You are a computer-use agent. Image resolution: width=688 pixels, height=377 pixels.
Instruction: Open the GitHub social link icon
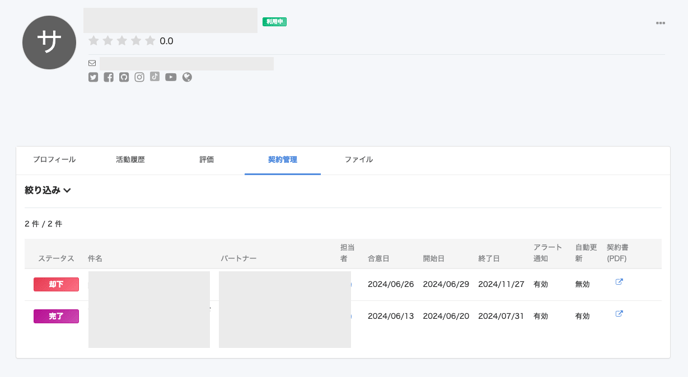point(124,77)
